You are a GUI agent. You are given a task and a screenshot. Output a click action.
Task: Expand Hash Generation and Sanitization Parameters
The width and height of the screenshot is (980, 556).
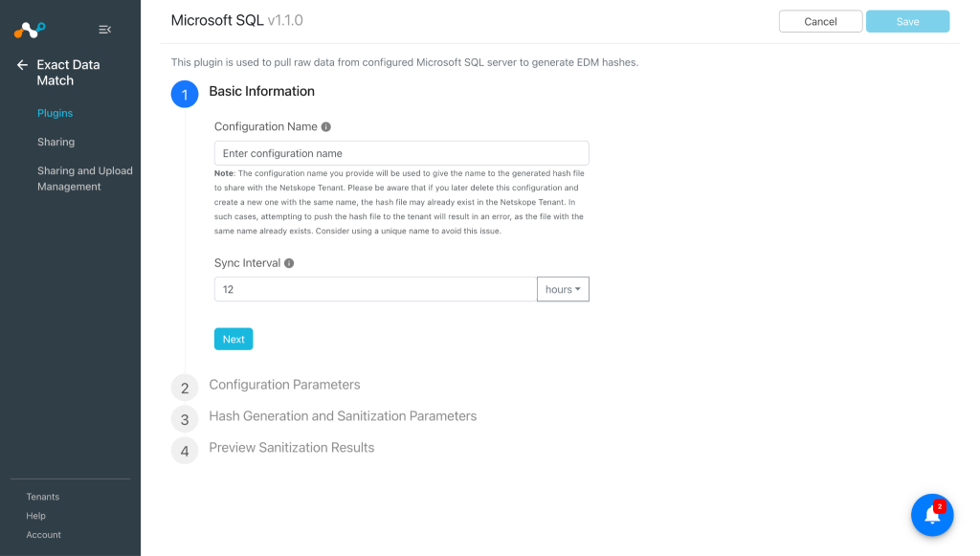click(343, 416)
